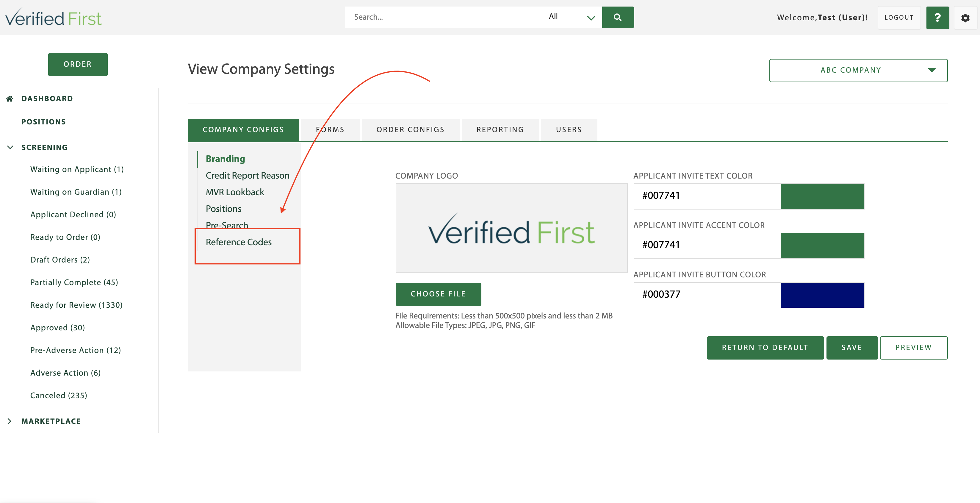Click the ORDER button in sidebar
Image resolution: width=980 pixels, height=503 pixels.
pyautogui.click(x=77, y=64)
